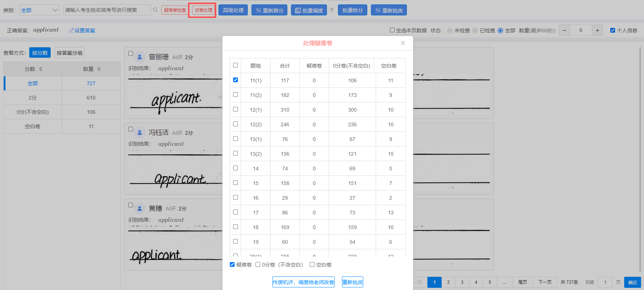Image resolution: width=644 pixels, height=290 pixels.
Task: Click the search magnifier icon
Action: point(155,10)
